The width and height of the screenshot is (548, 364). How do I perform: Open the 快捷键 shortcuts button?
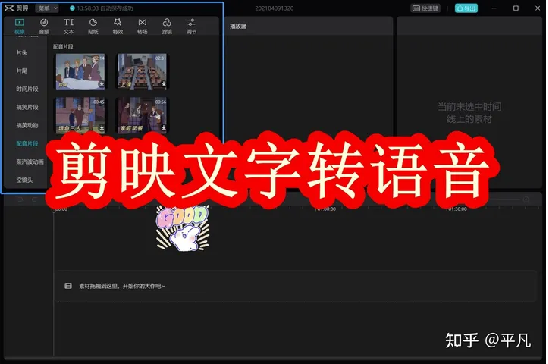click(425, 8)
